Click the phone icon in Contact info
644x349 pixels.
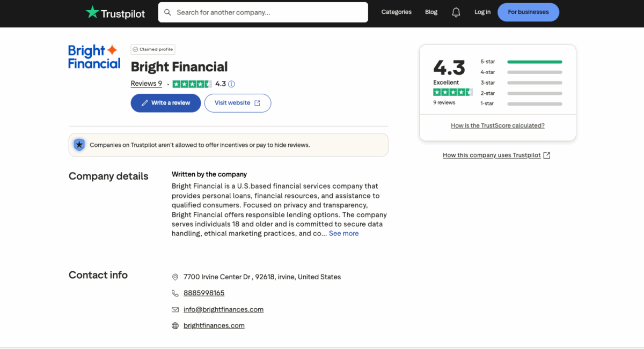(x=175, y=293)
